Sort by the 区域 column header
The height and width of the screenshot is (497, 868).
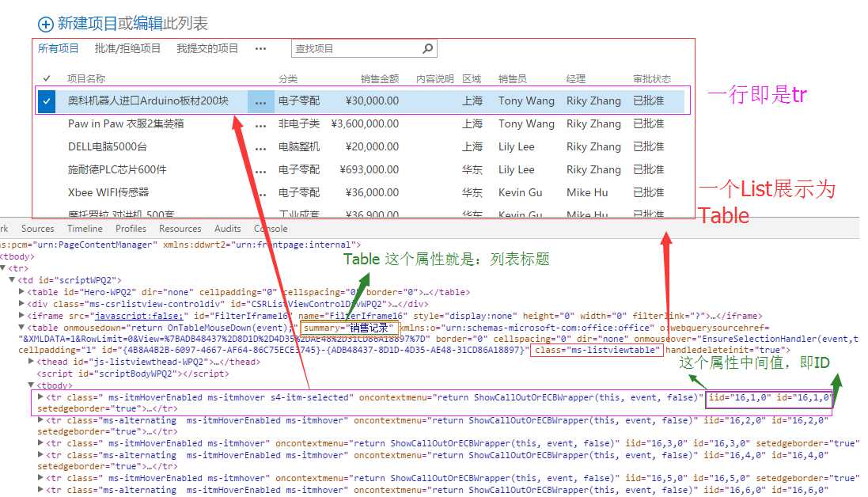coord(472,79)
